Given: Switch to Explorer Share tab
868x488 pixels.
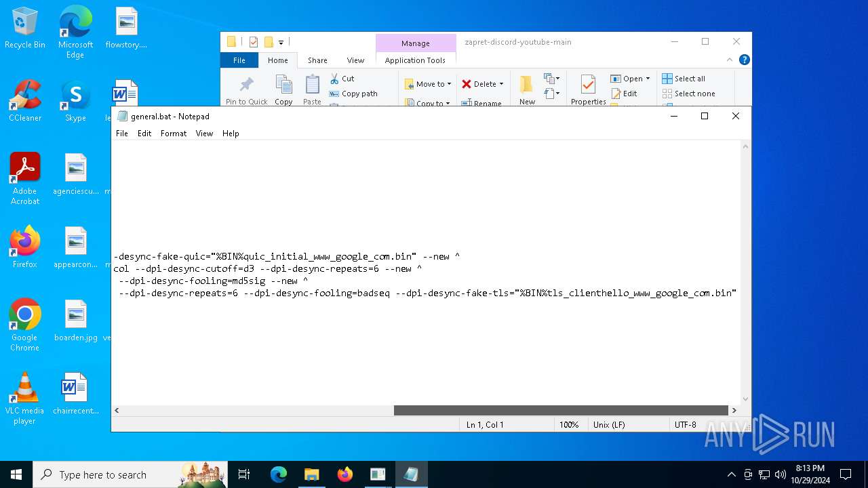Looking at the screenshot, I should pos(317,60).
